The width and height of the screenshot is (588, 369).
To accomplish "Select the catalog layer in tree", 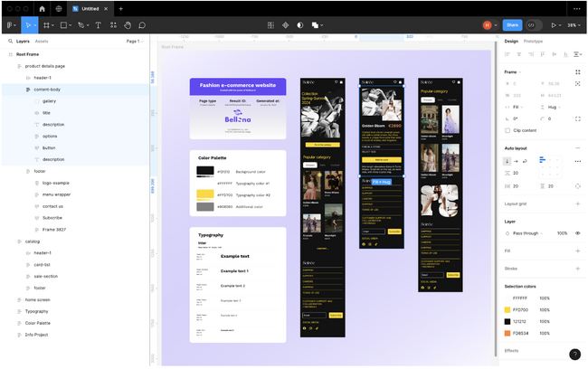I will coord(33,241).
